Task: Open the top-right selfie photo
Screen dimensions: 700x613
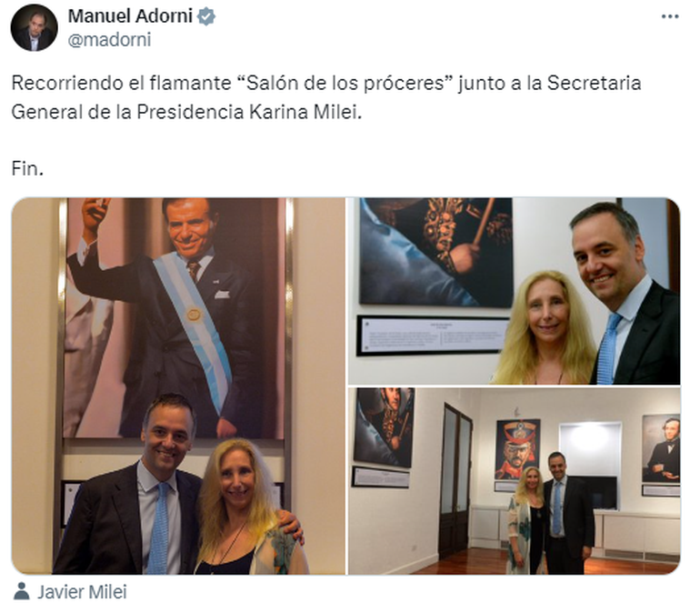Action: click(515, 291)
